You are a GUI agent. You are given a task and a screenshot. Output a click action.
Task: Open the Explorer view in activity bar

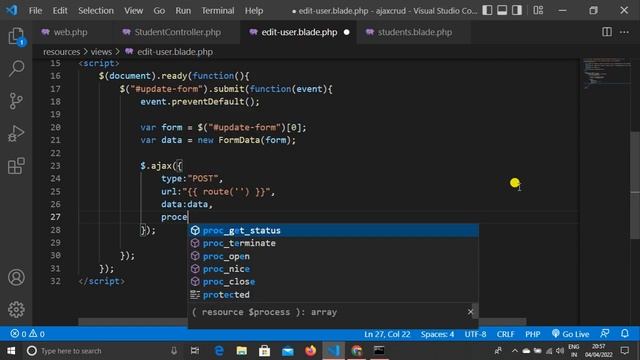tap(16, 36)
